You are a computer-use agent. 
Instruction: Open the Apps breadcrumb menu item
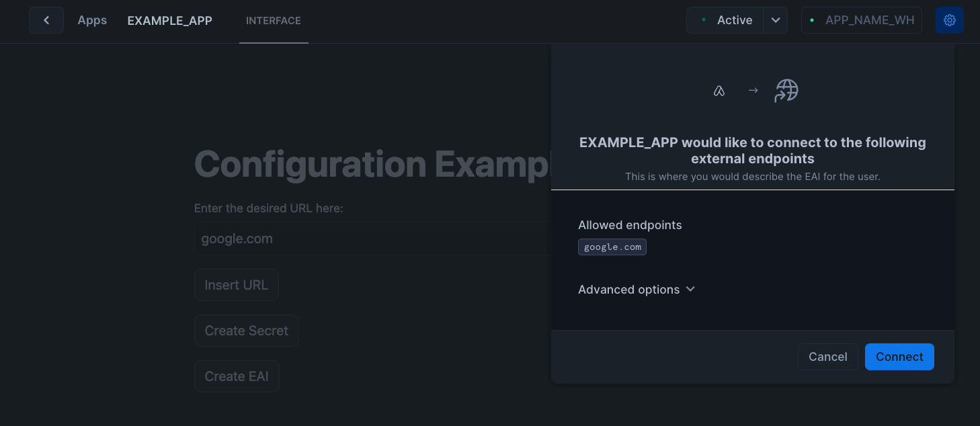[x=92, y=20]
